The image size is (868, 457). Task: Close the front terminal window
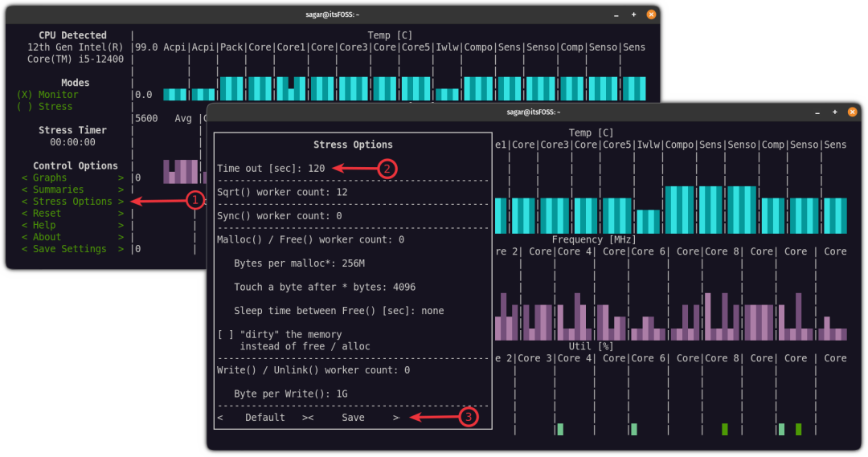(852, 112)
